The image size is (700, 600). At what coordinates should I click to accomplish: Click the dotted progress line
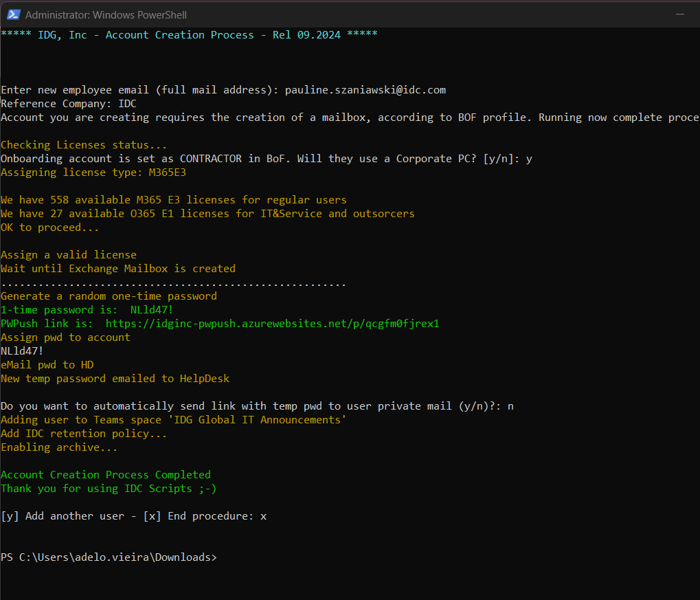(173, 283)
